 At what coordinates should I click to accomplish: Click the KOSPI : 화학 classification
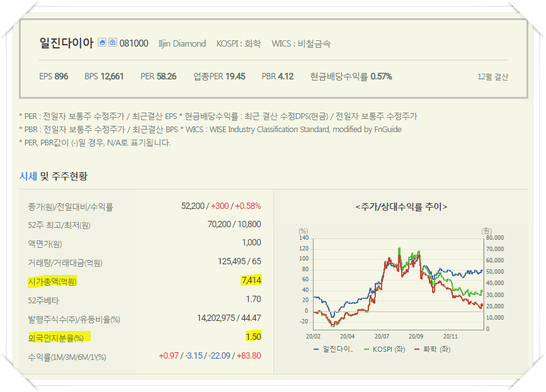point(239,43)
